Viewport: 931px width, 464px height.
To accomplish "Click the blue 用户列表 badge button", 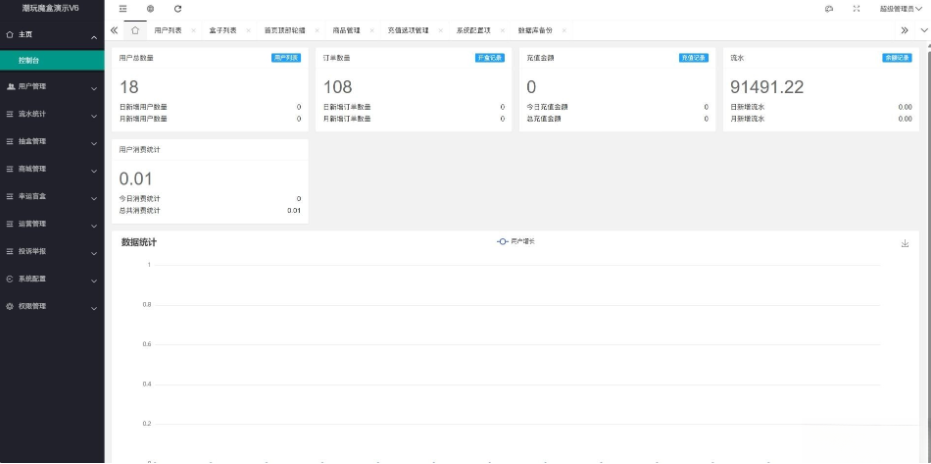I will point(285,58).
